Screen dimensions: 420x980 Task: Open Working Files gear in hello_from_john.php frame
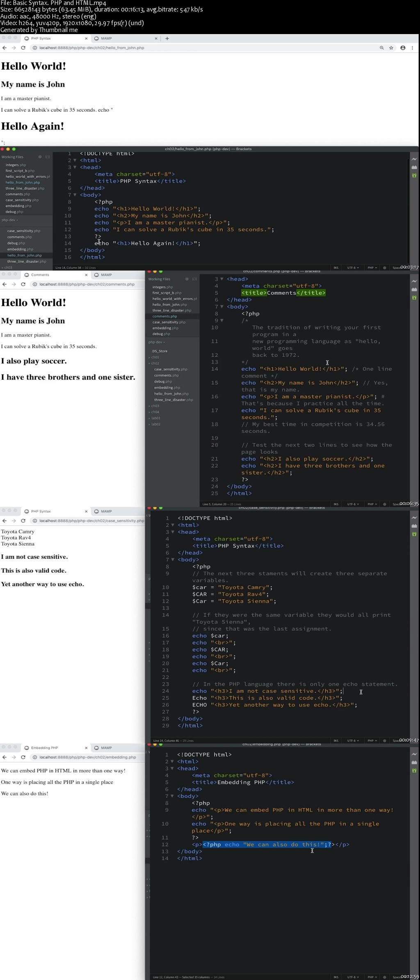(40, 157)
